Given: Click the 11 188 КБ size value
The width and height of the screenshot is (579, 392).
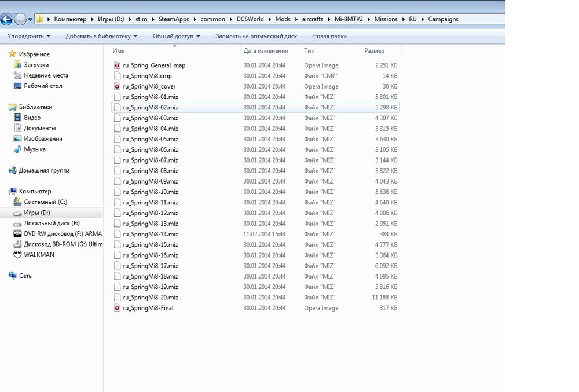Looking at the screenshot, I should coord(384,298).
